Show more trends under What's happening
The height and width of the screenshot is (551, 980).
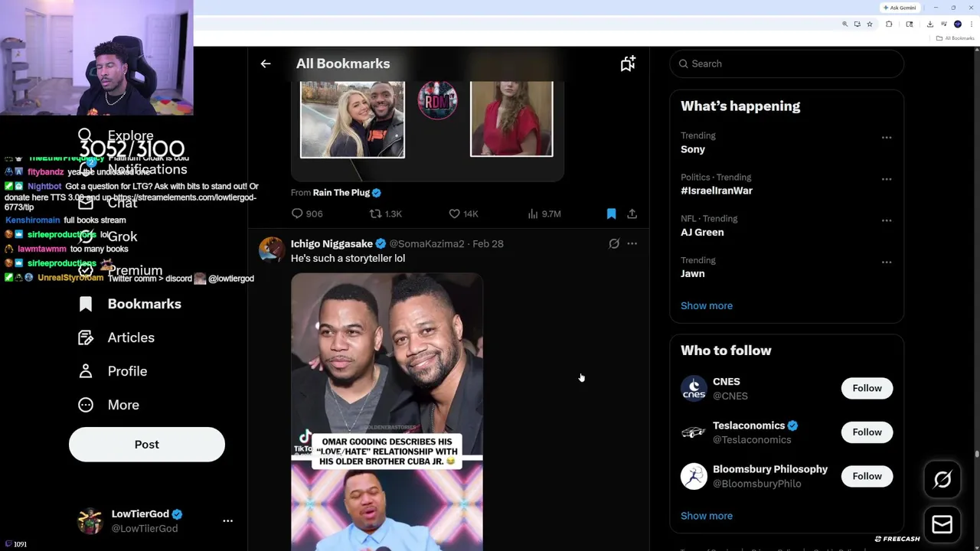(707, 305)
